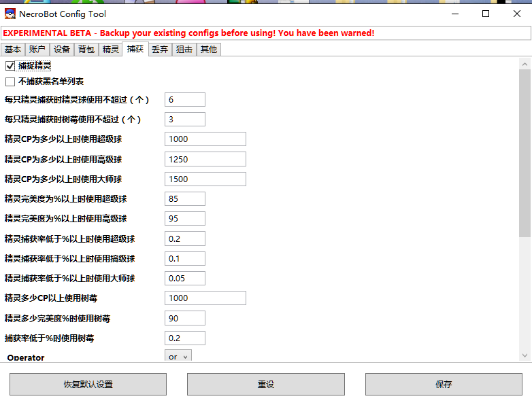Click the 捕获率 大师球 field showing 0.05

(185, 278)
